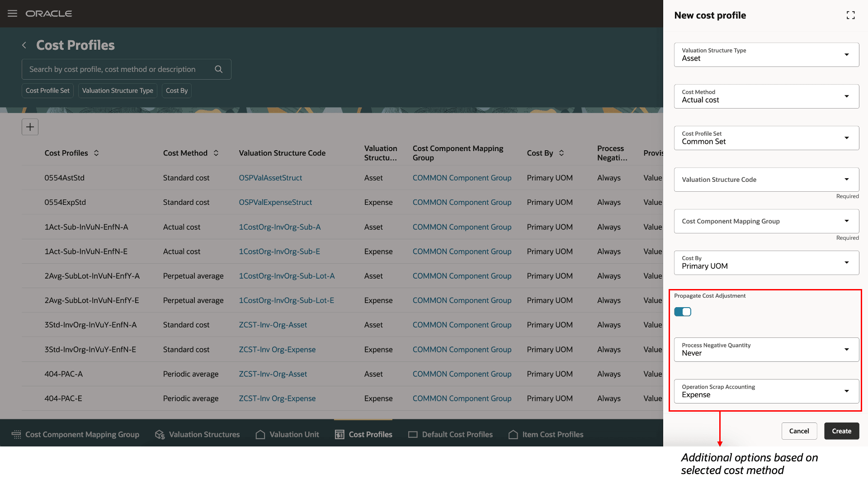Click the Valuation Structures tab icon
Screen dimensions: 868x484
(x=160, y=435)
